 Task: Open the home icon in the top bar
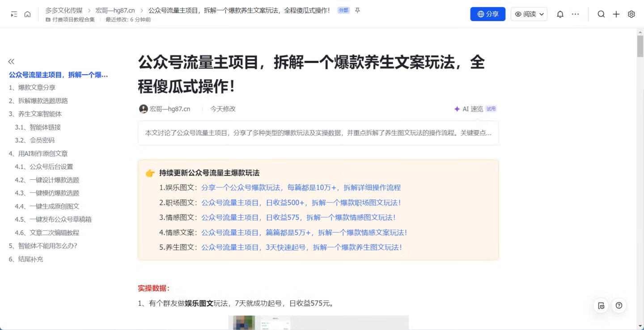pyautogui.click(x=28, y=14)
